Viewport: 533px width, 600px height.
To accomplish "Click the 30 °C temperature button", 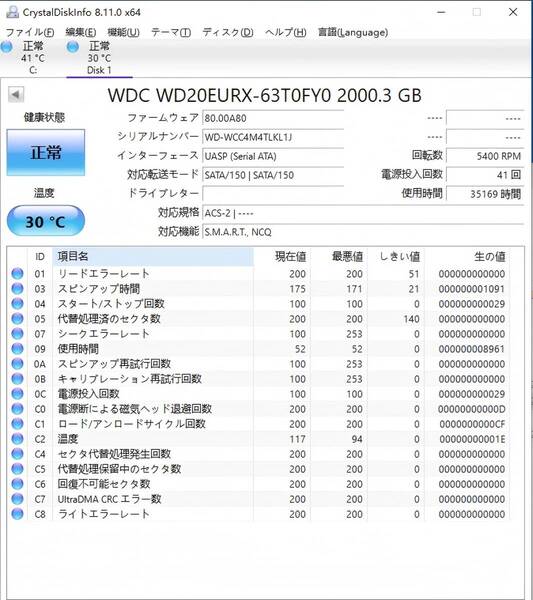I will coord(46,221).
